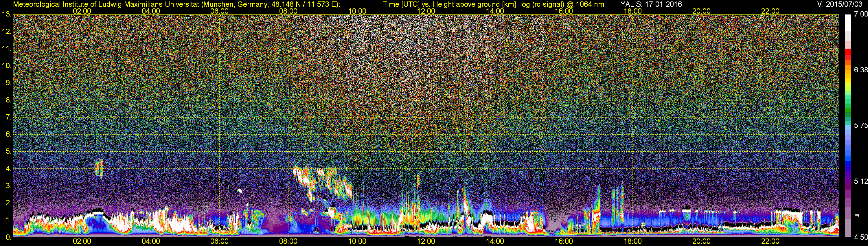Select the 04:00 label on the top time axis
868x246 pixels.
(151, 11)
